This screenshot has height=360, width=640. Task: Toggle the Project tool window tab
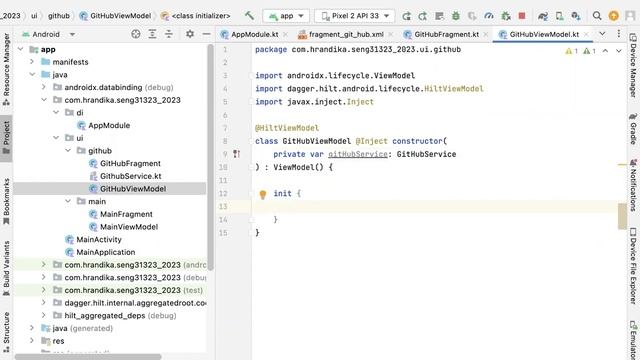[x=6, y=138]
